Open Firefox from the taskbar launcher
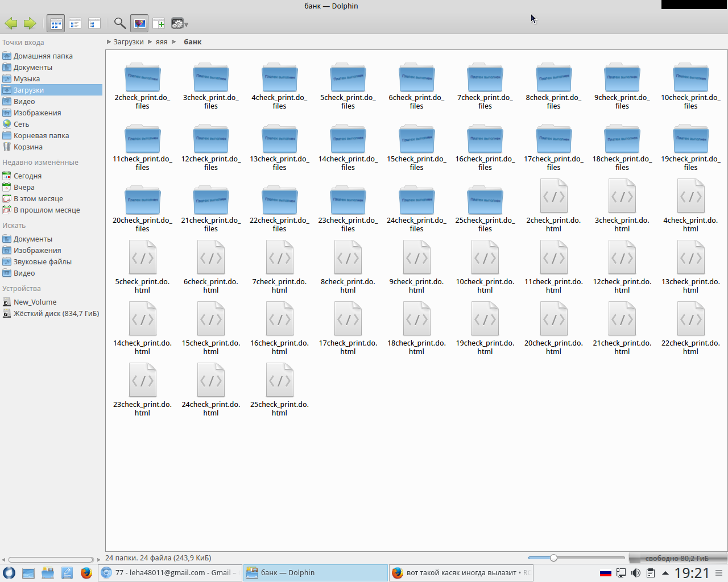This screenshot has height=582, width=728. 86,573
